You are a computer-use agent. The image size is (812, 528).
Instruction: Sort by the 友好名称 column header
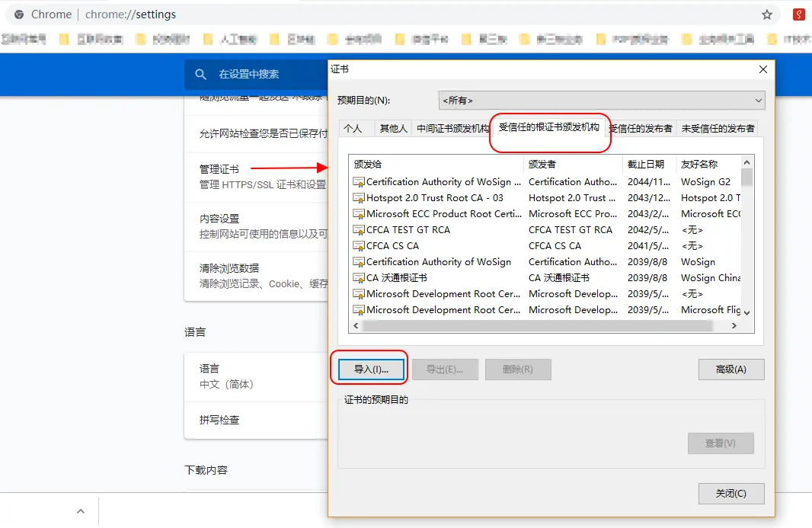point(708,165)
